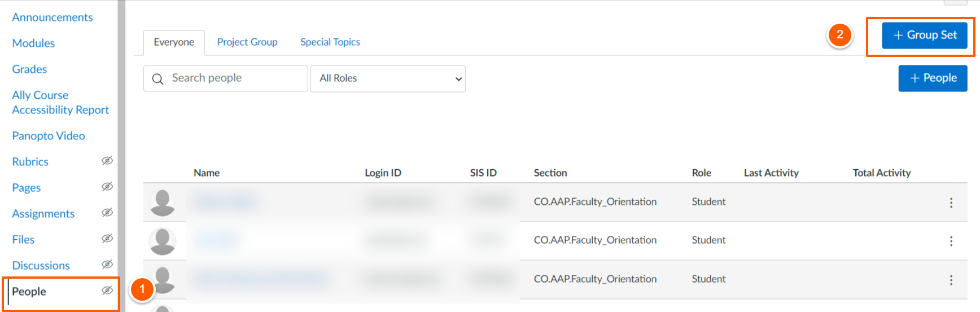Click second row's CO.AAP.Faculty_Orientation section

595,240
